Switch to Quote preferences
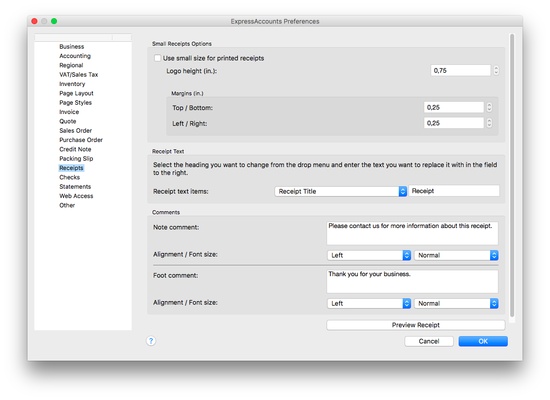Screen dimensions: 550x400 pyautogui.click(x=68, y=121)
